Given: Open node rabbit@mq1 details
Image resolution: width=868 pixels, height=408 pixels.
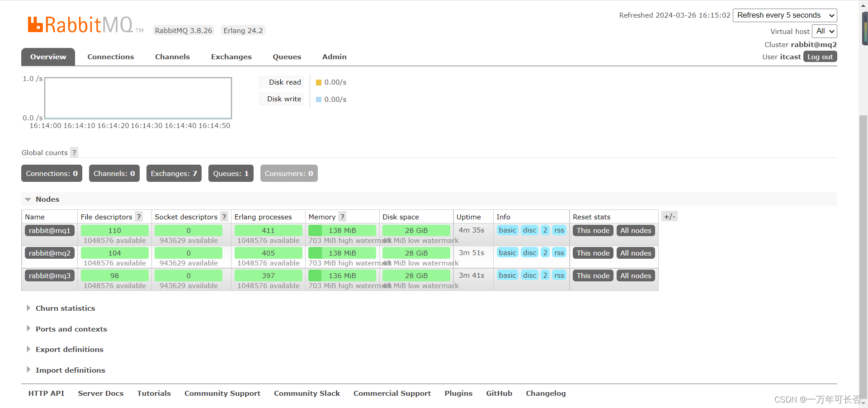Looking at the screenshot, I should [x=50, y=230].
